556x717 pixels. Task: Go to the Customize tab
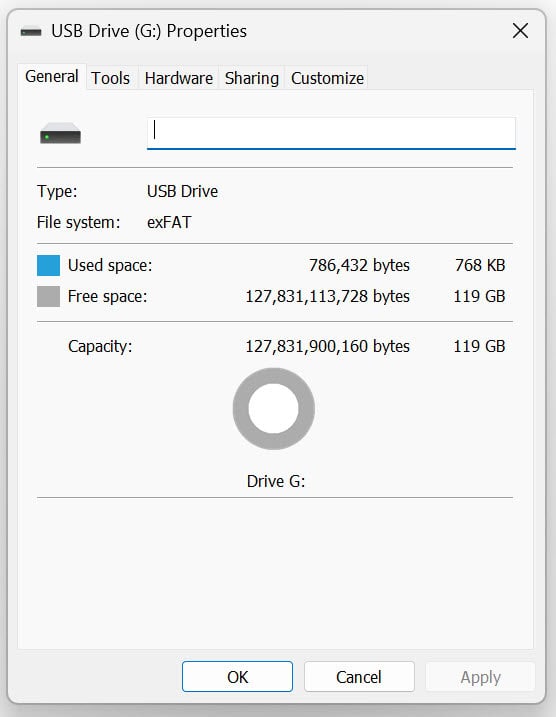point(327,78)
